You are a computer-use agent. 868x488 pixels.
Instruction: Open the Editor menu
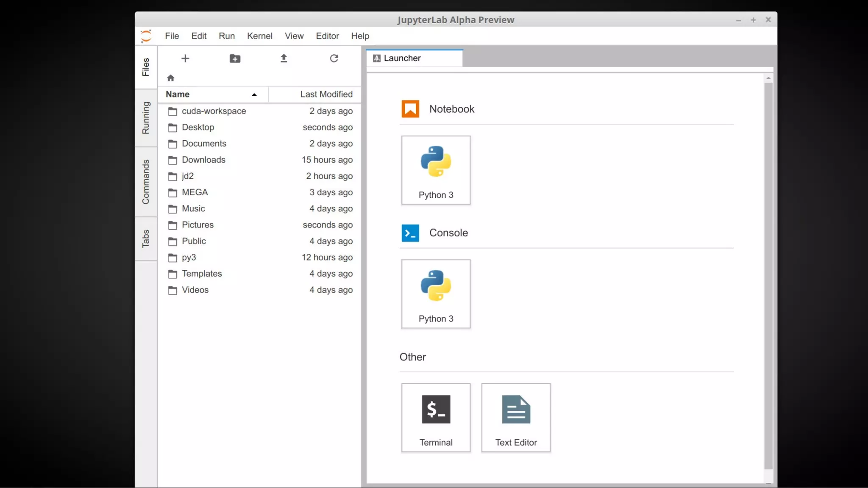tap(327, 36)
